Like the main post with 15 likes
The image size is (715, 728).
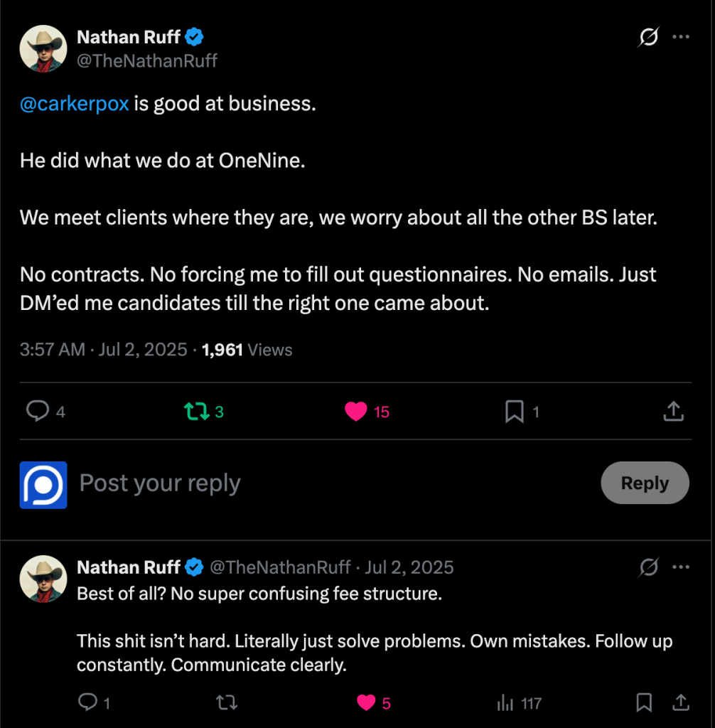pos(355,411)
